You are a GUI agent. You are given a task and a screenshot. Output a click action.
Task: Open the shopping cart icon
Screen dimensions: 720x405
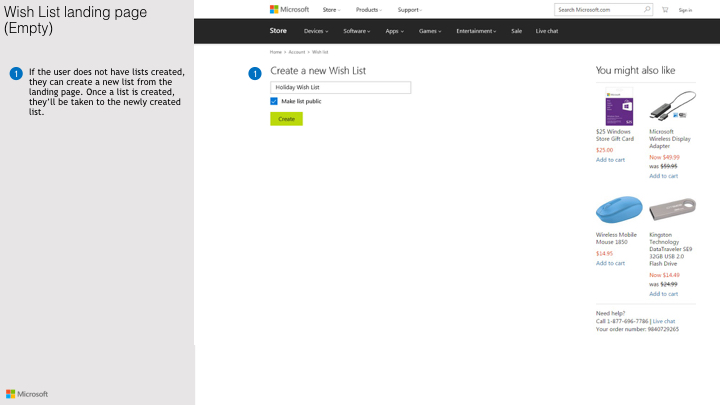(x=665, y=10)
